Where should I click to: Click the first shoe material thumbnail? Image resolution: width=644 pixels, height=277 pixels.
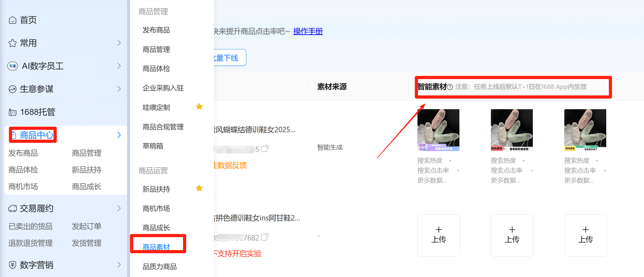pos(438,130)
